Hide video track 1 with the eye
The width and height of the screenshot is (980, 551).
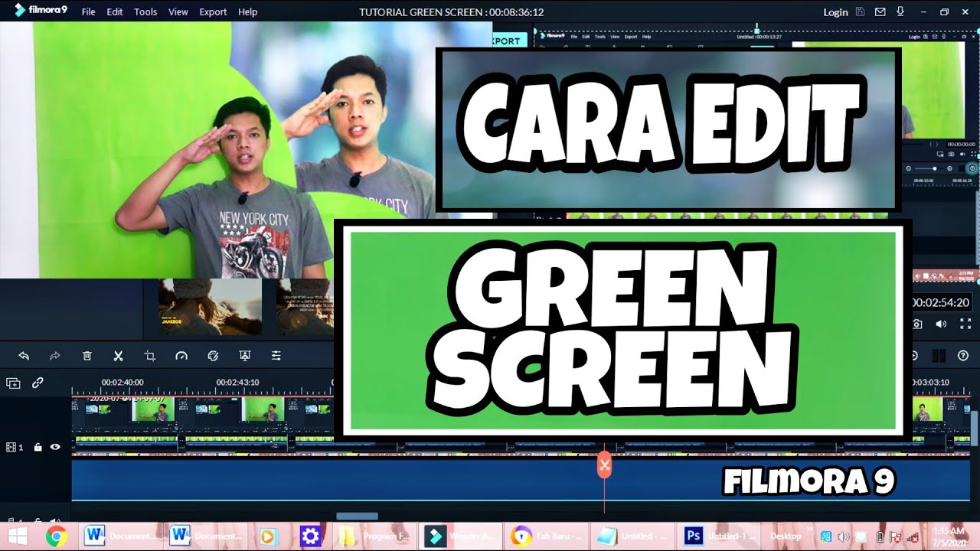click(x=55, y=447)
